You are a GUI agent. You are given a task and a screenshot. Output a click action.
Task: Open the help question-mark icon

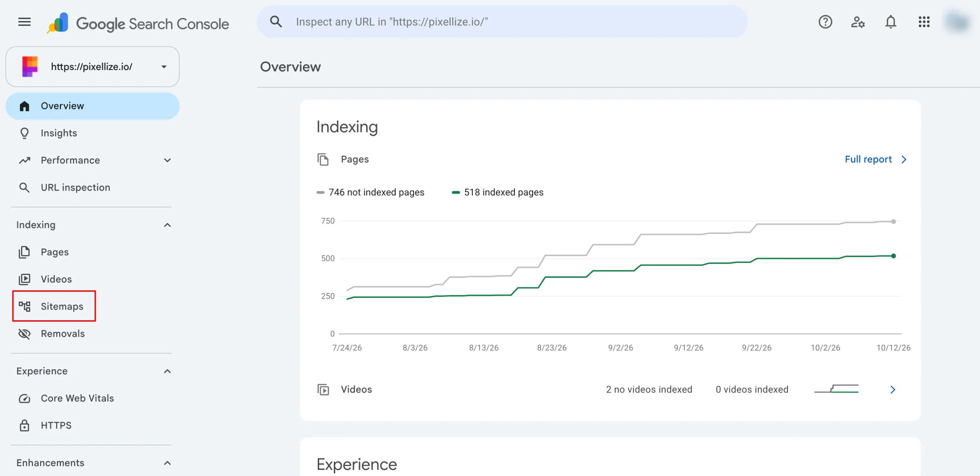[825, 22]
